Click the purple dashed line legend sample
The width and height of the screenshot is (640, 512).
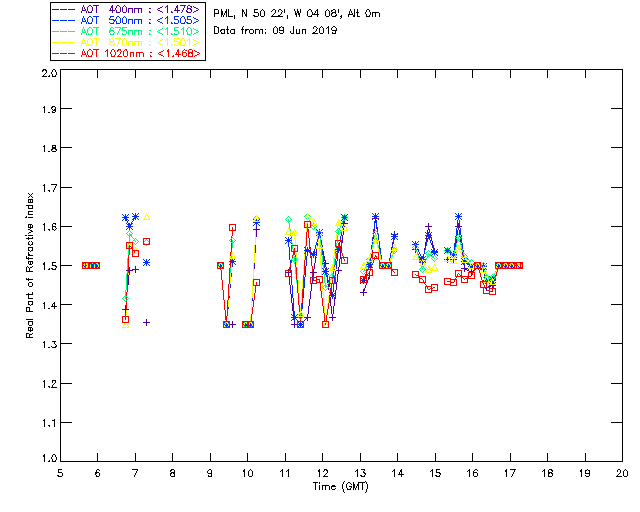(x=64, y=9)
